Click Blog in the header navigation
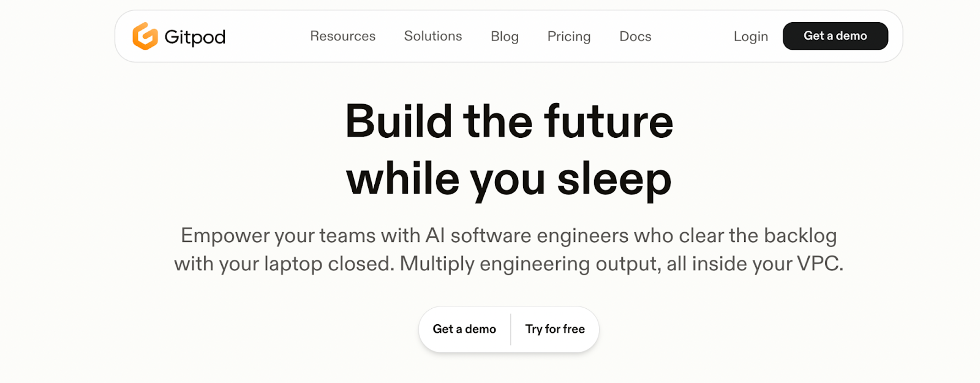The image size is (980, 383). tap(504, 37)
